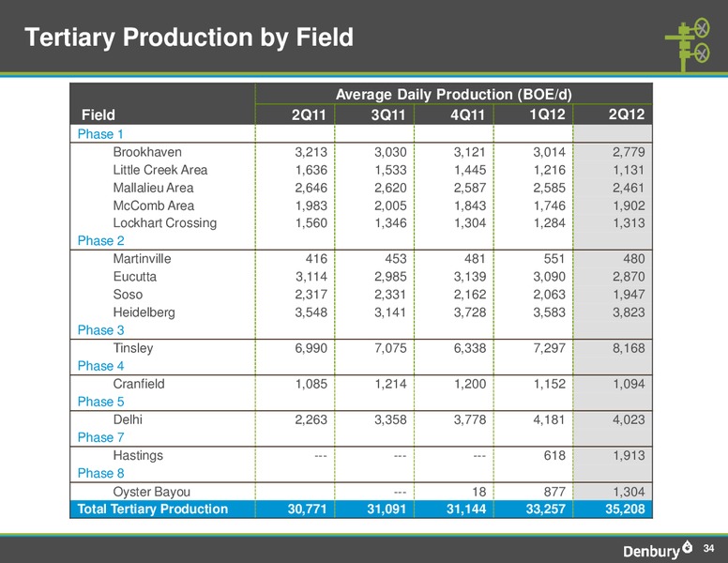
Task: Select the Brookhaven field name
Action: (147, 152)
